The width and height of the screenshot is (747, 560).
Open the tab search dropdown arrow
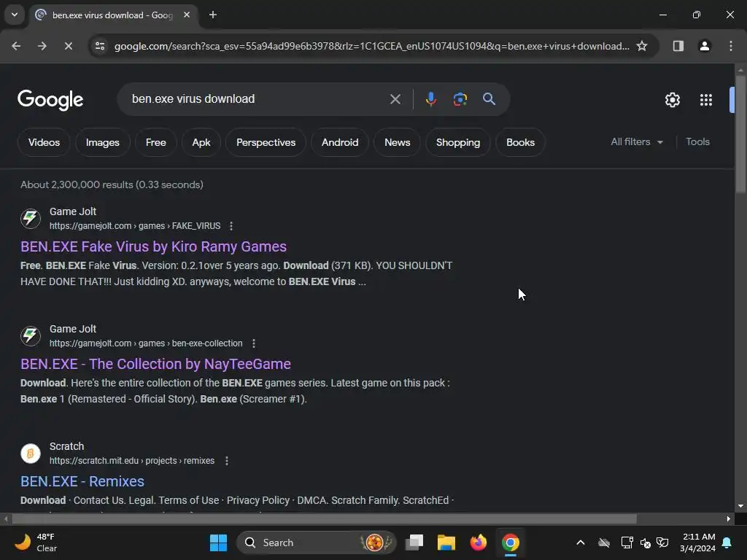coord(15,15)
